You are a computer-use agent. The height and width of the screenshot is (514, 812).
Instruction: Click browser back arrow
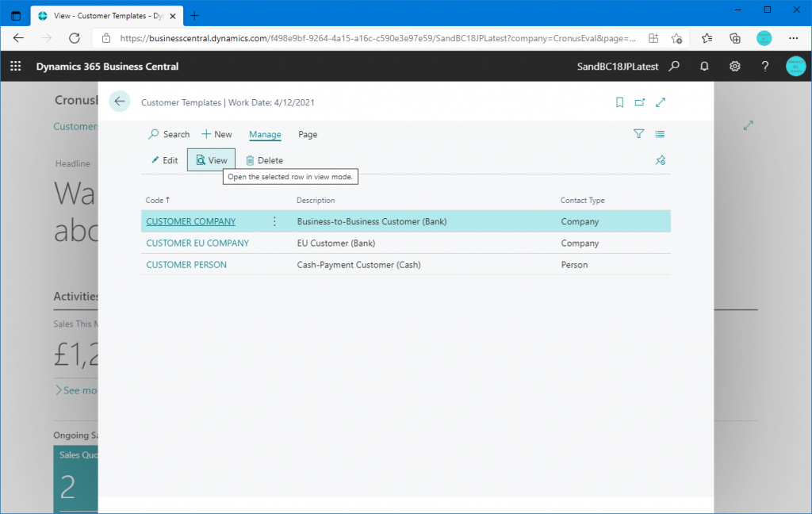pos(19,38)
